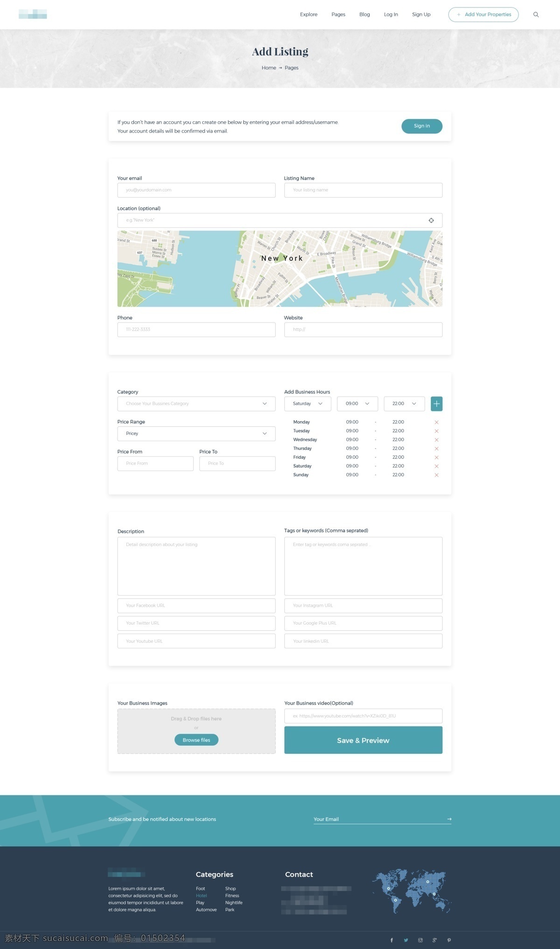Viewport: 560px width, 949px height.
Task: Click the Your Facebook URL field
Action: pyautogui.click(x=196, y=606)
